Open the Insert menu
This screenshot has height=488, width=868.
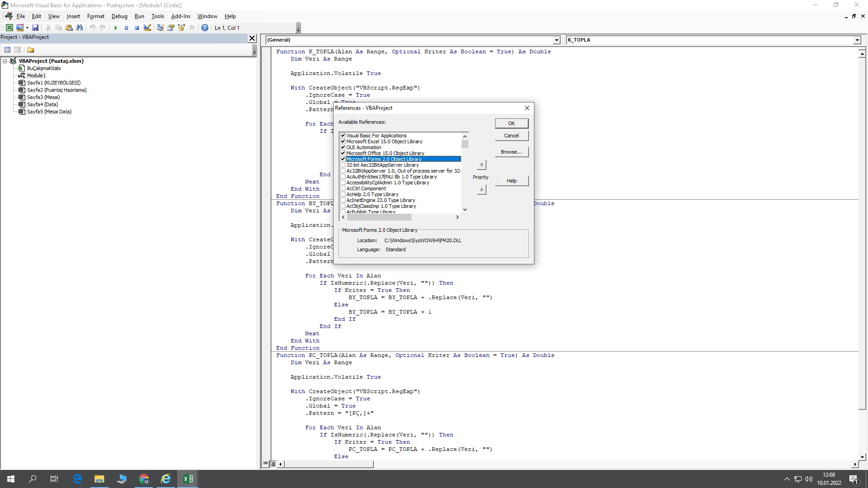click(73, 16)
